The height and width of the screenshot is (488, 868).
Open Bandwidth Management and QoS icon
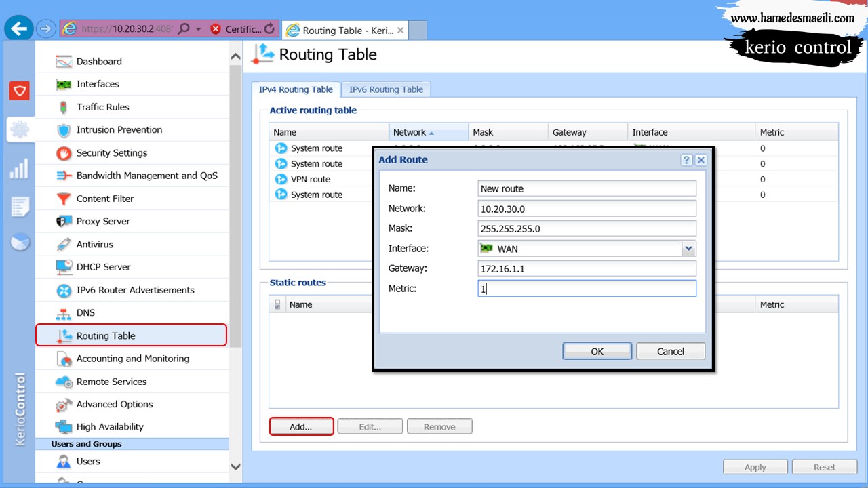pyautogui.click(x=64, y=176)
